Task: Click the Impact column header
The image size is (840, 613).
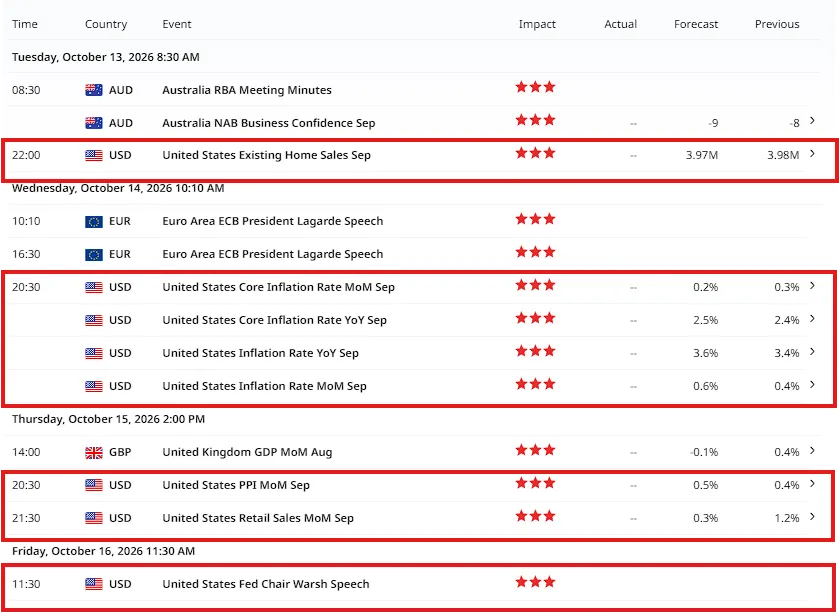Action: [537, 24]
